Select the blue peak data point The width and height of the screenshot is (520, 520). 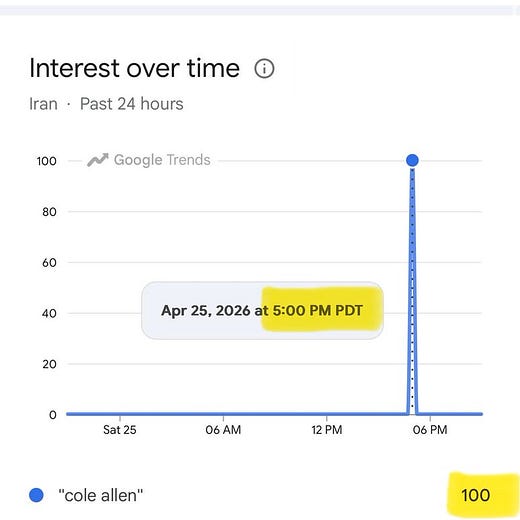pyautogui.click(x=412, y=160)
